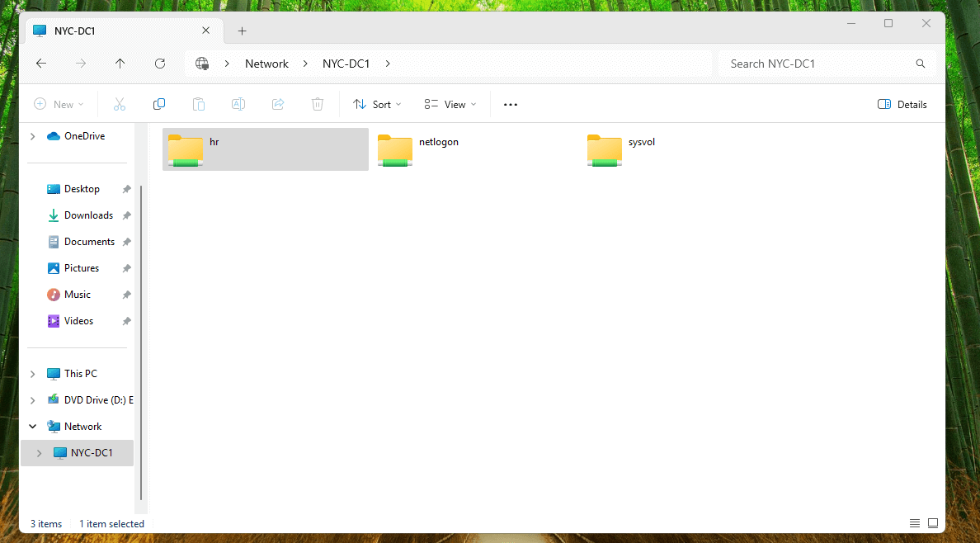The height and width of the screenshot is (543, 980).
Task: Click the Rename icon in toolbar
Action: (x=238, y=105)
